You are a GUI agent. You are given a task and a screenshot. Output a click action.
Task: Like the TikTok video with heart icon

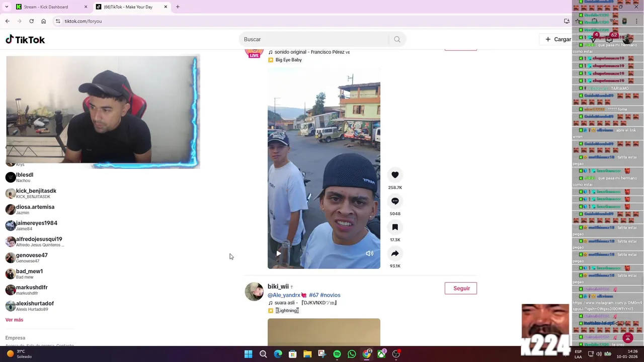(x=395, y=175)
